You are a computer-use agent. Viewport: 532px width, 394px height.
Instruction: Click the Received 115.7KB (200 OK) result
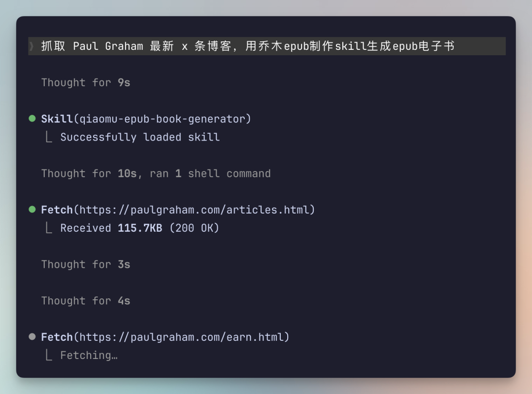click(140, 228)
